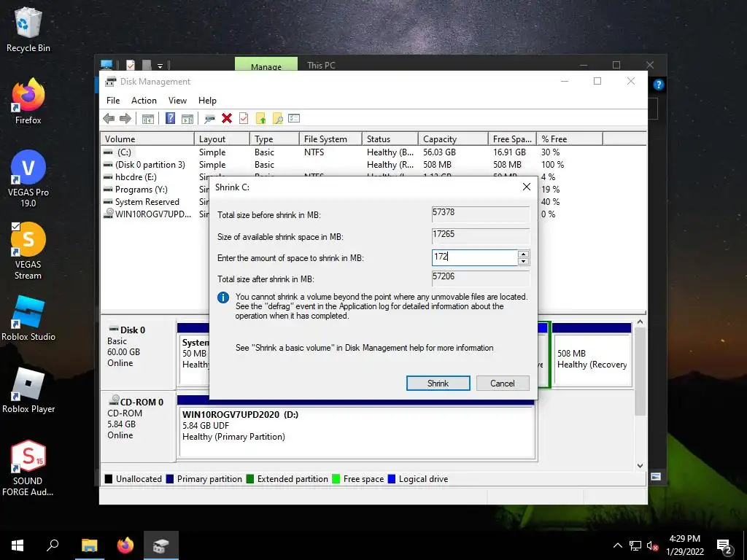Open File Explorer from the taskbar

tap(89, 545)
